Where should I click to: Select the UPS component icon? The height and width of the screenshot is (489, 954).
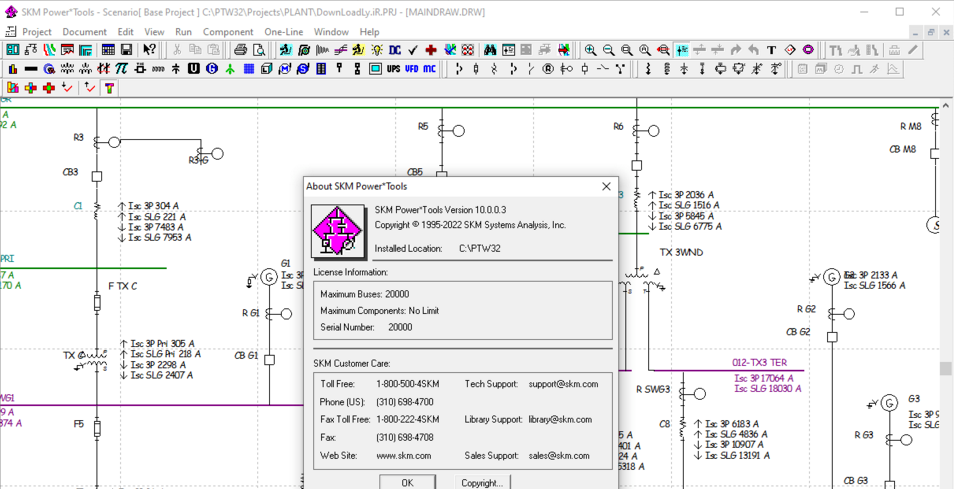394,69
